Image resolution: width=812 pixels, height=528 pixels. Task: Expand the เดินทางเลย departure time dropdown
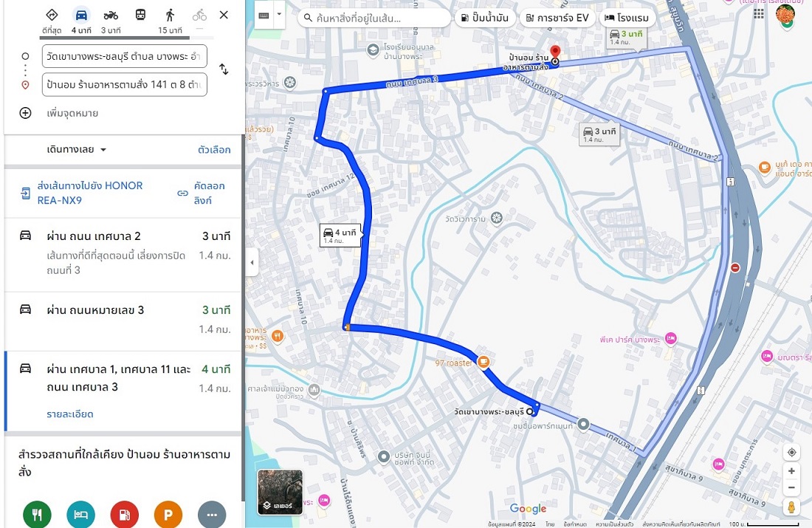click(x=77, y=150)
